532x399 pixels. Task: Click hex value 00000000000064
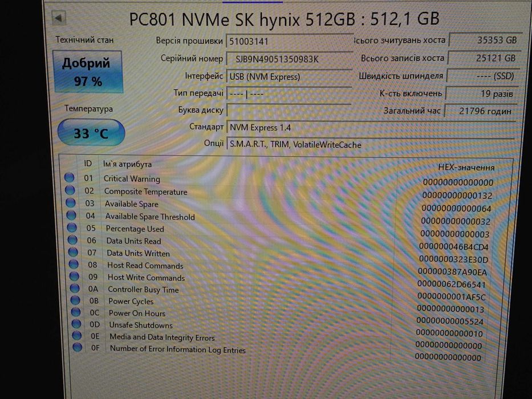[x=456, y=208]
